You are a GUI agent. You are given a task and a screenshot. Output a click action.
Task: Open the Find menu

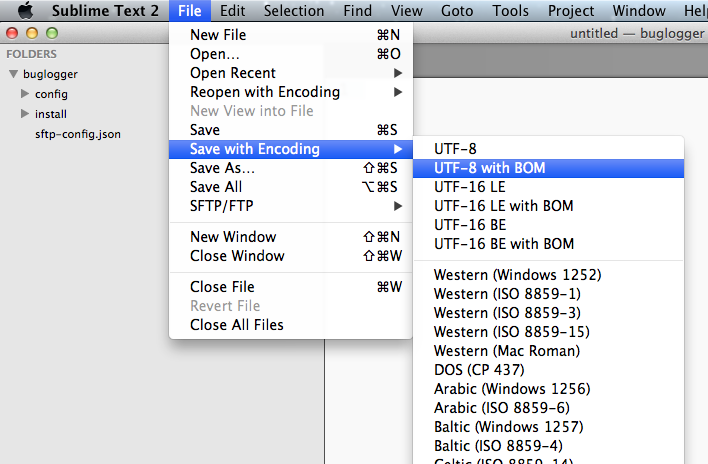(358, 10)
